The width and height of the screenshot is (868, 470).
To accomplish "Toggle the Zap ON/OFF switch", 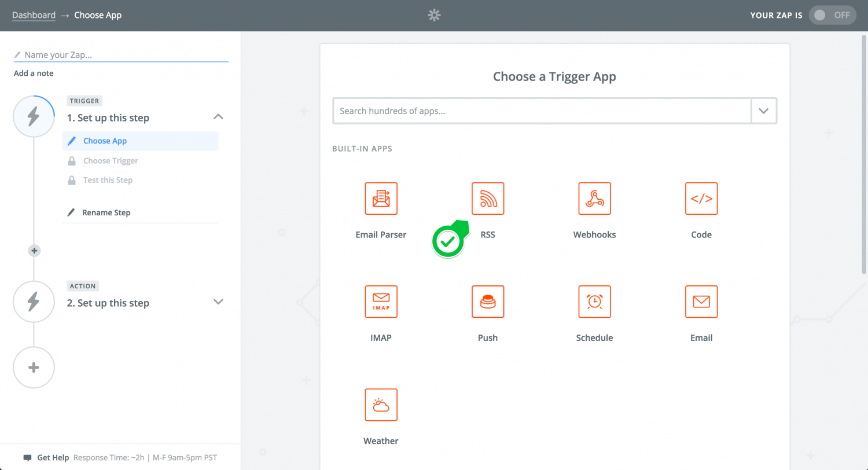I will pos(833,16).
